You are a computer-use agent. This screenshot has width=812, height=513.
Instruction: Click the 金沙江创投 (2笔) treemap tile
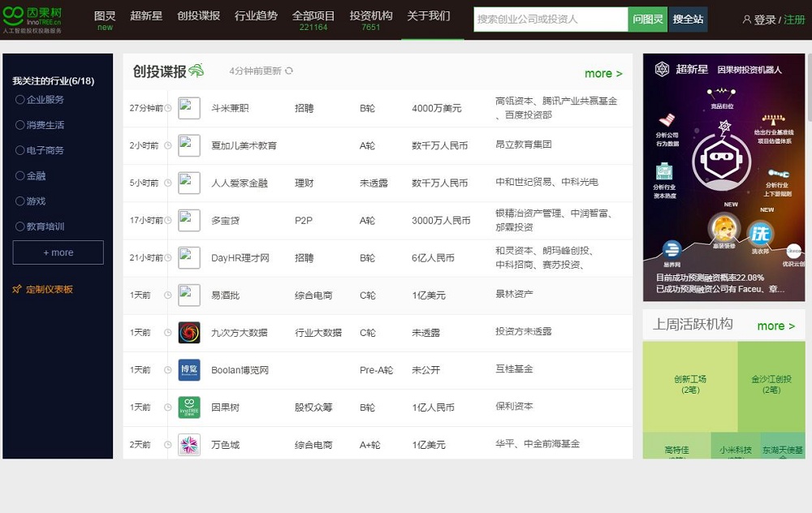pyautogui.click(x=771, y=386)
